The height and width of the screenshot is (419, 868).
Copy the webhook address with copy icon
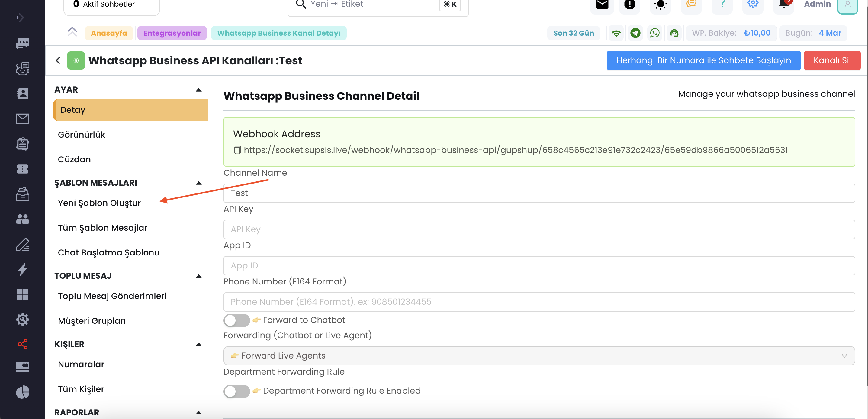(x=237, y=150)
